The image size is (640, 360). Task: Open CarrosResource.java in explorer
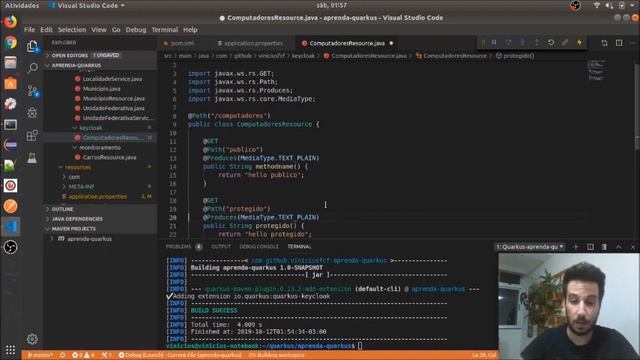point(109,157)
